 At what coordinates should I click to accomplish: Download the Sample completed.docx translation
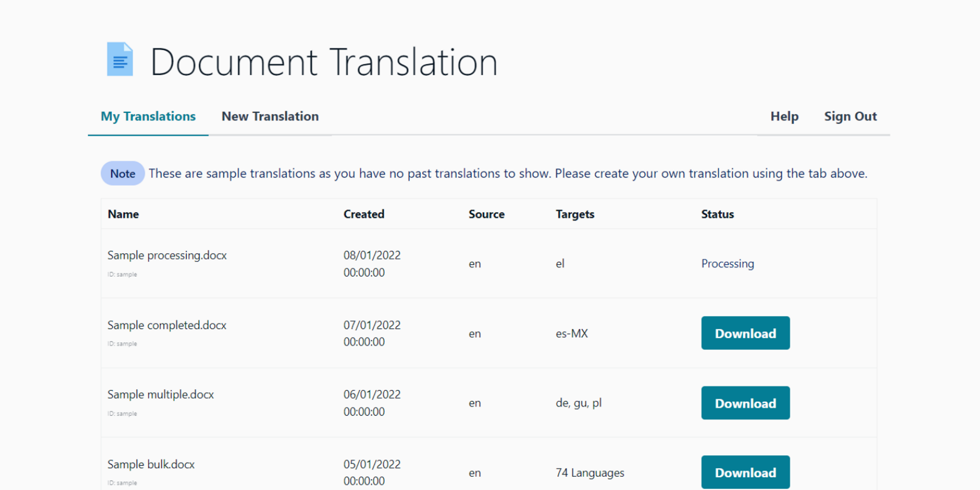coord(745,333)
